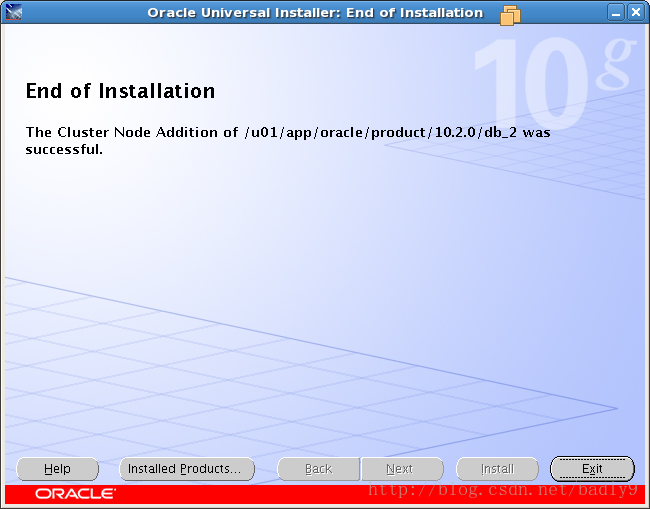This screenshot has width=650, height=509.
Task: Click the Oracle logo in red footer
Action: coord(75,494)
